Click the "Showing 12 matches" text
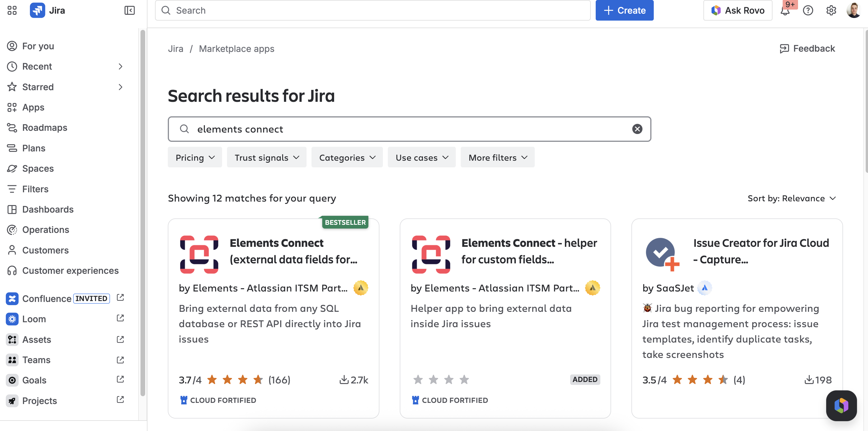 252,198
